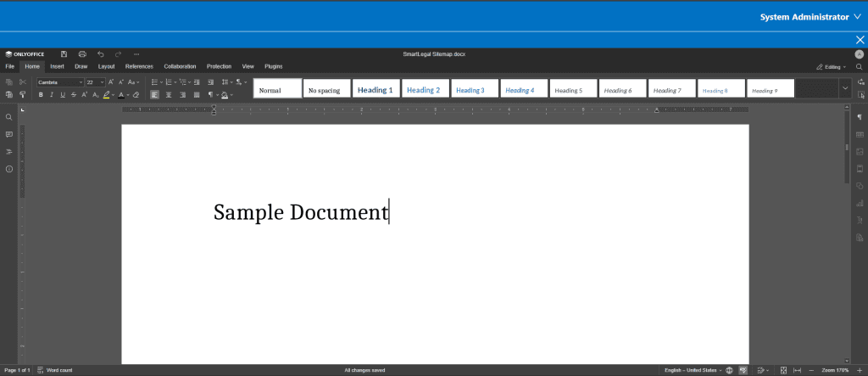868x376 pixels.
Task: Open the Cambria font name dropdown
Action: tap(59, 82)
